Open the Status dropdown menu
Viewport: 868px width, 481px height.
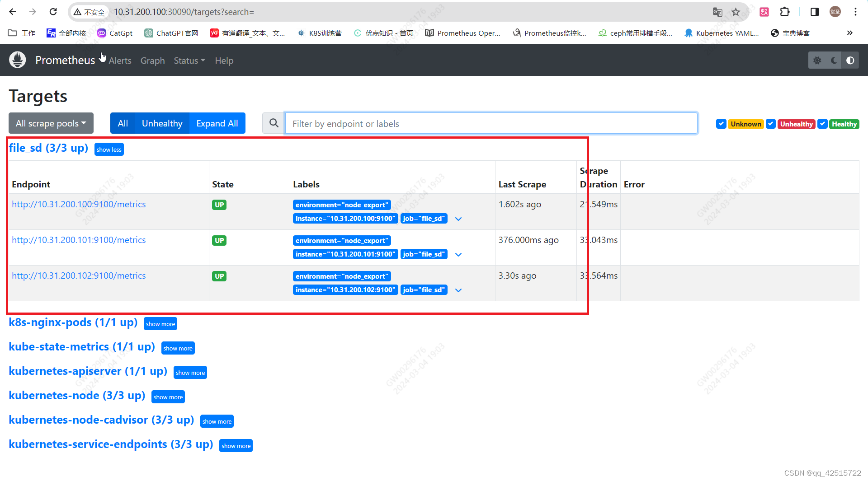[x=189, y=61]
